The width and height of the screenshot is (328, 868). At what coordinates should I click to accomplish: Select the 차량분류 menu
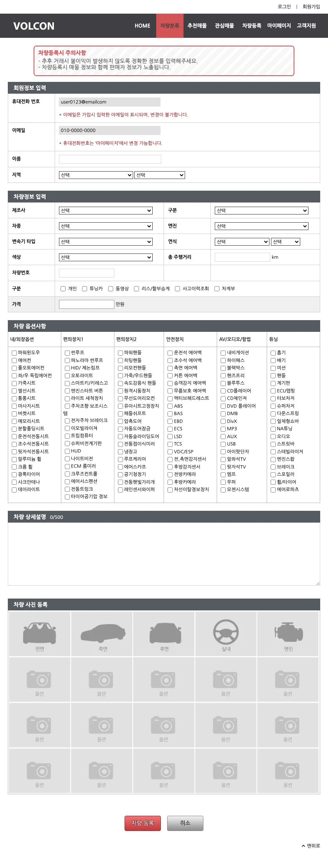click(x=170, y=26)
